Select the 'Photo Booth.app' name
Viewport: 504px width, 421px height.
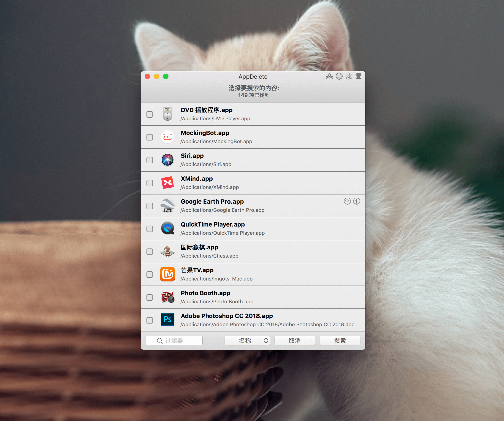pyautogui.click(x=206, y=293)
